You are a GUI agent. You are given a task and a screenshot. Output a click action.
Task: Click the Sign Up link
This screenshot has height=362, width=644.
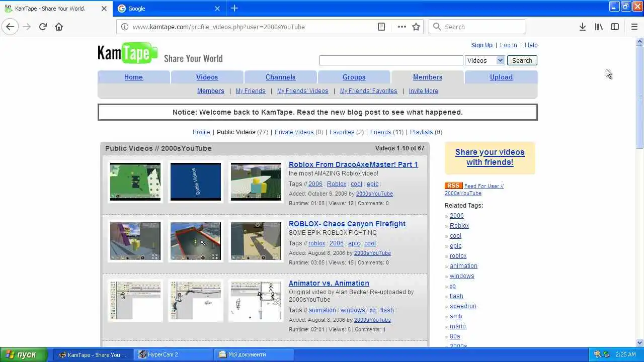pyautogui.click(x=481, y=45)
